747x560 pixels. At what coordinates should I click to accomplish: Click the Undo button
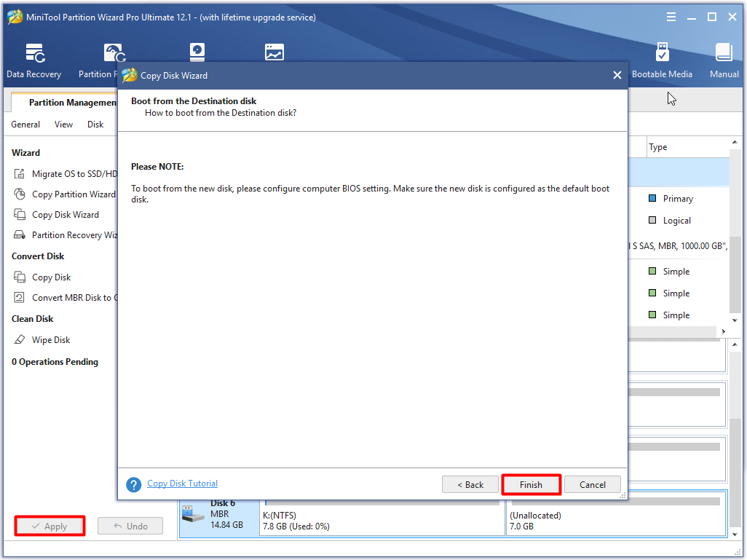click(x=130, y=527)
